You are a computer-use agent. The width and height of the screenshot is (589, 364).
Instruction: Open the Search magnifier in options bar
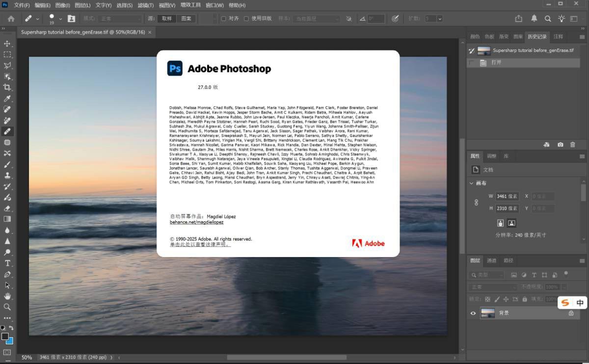coord(548,19)
